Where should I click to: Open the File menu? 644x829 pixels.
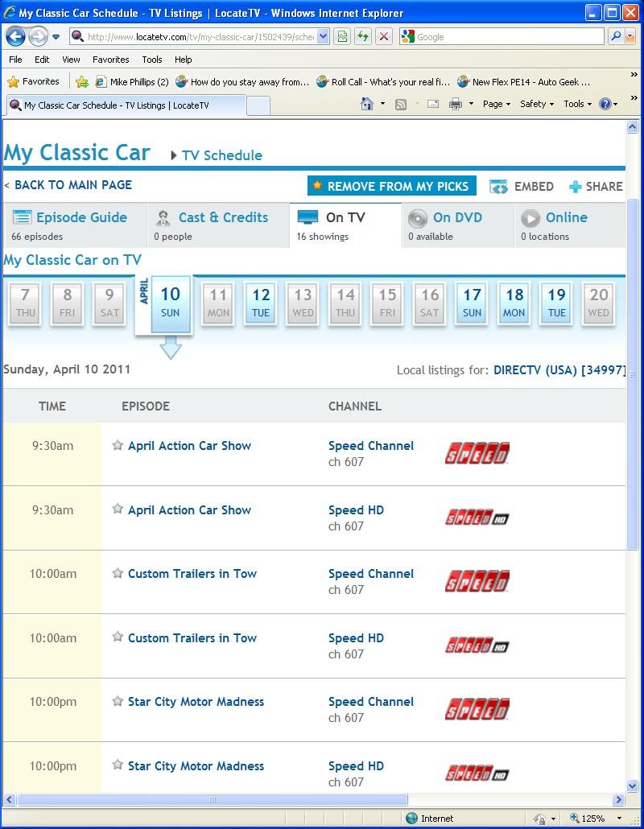click(x=15, y=60)
